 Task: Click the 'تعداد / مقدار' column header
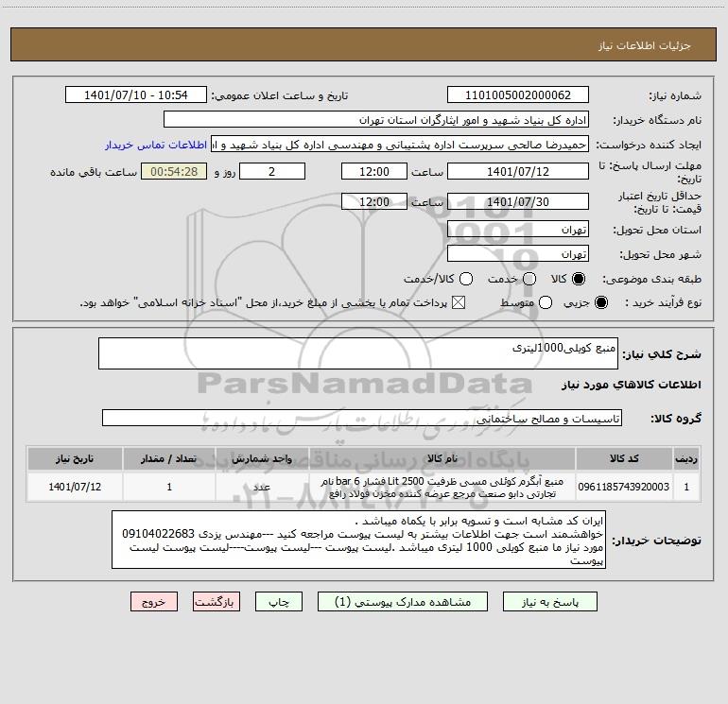tap(169, 458)
